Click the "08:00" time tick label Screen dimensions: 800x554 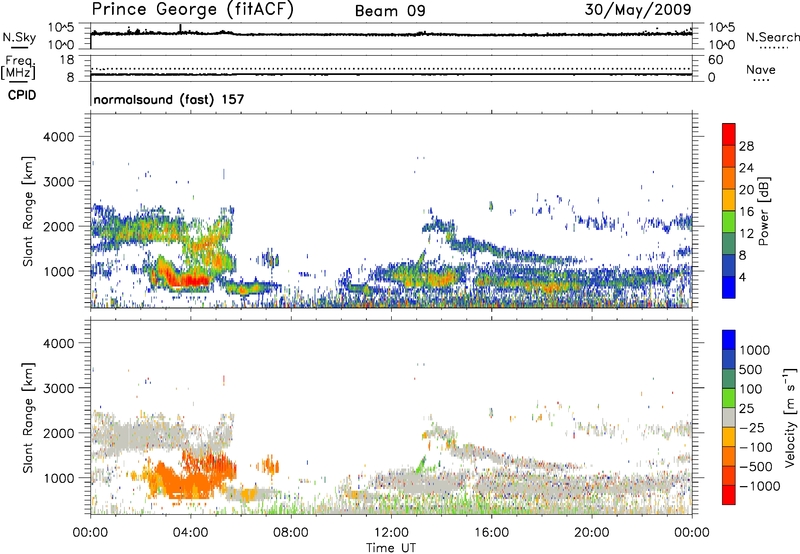(291, 533)
